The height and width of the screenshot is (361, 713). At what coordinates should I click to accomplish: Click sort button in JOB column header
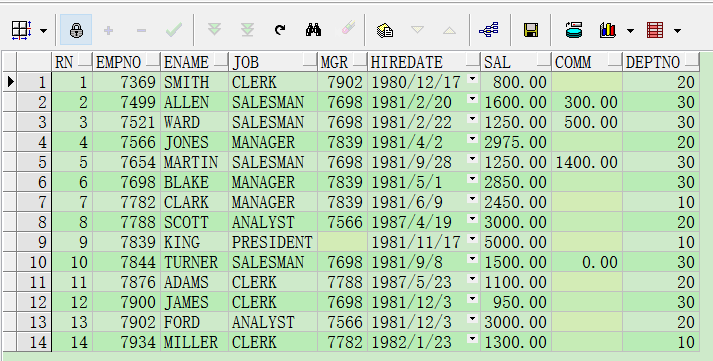click(x=310, y=61)
